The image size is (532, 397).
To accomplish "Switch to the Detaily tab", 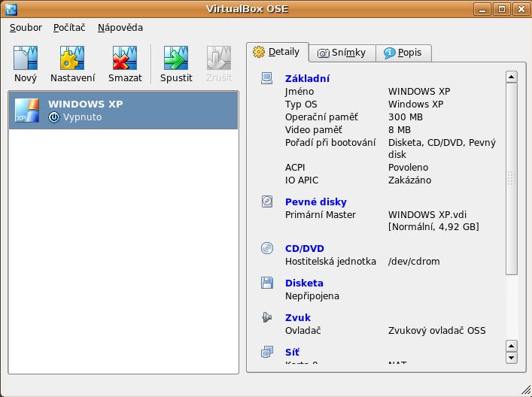I will click(278, 52).
